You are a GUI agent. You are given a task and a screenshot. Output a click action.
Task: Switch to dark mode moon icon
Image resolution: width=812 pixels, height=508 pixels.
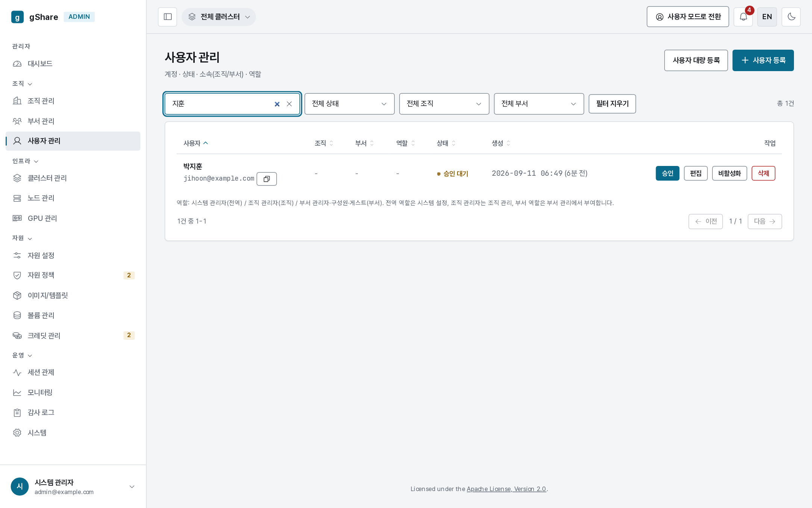(791, 17)
